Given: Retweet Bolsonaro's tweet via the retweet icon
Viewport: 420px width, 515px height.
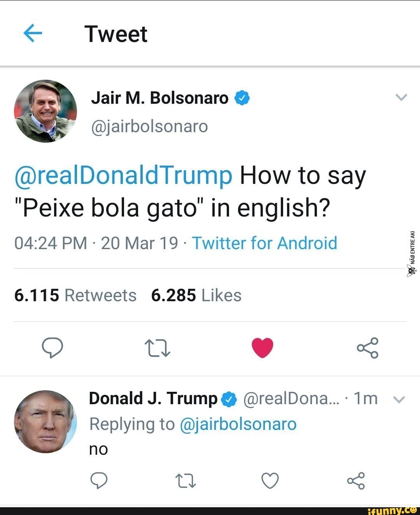Looking at the screenshot, I should tap(157, 348).
